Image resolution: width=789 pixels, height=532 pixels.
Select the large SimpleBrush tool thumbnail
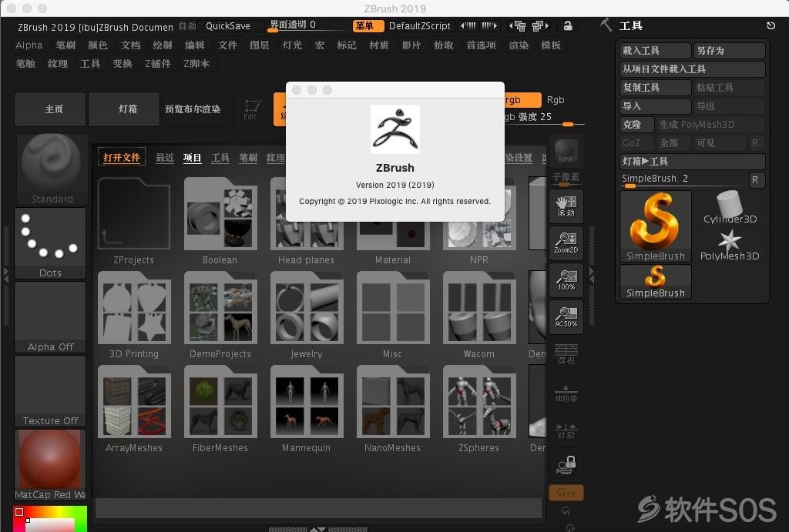656,227
